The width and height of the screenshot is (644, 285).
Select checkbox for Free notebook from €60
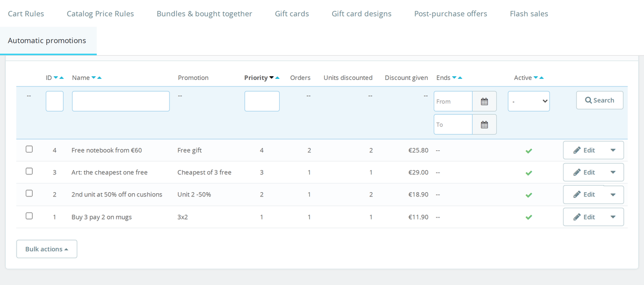tap(29, 149)
